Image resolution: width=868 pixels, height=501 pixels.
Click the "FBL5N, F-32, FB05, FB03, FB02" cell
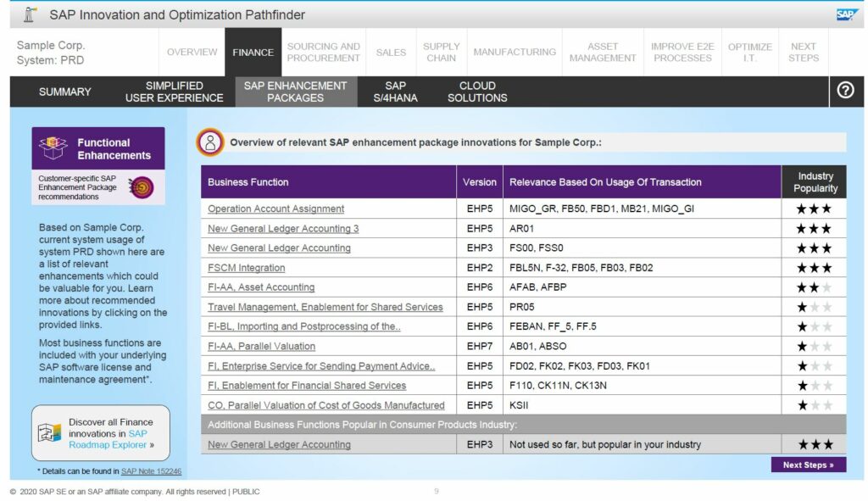tap(643, 268)
